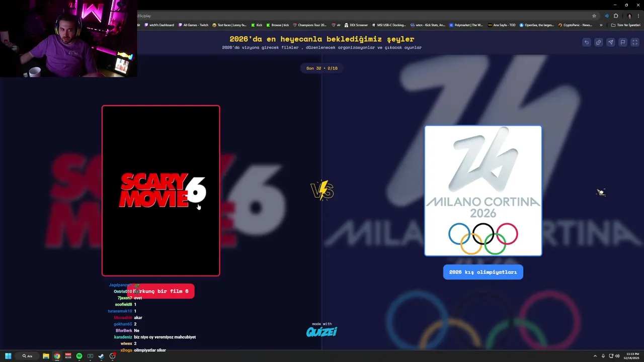Click chat message 'olimpiyatlar siker'
Screen dimensions: 644x362
click(150, 350)
